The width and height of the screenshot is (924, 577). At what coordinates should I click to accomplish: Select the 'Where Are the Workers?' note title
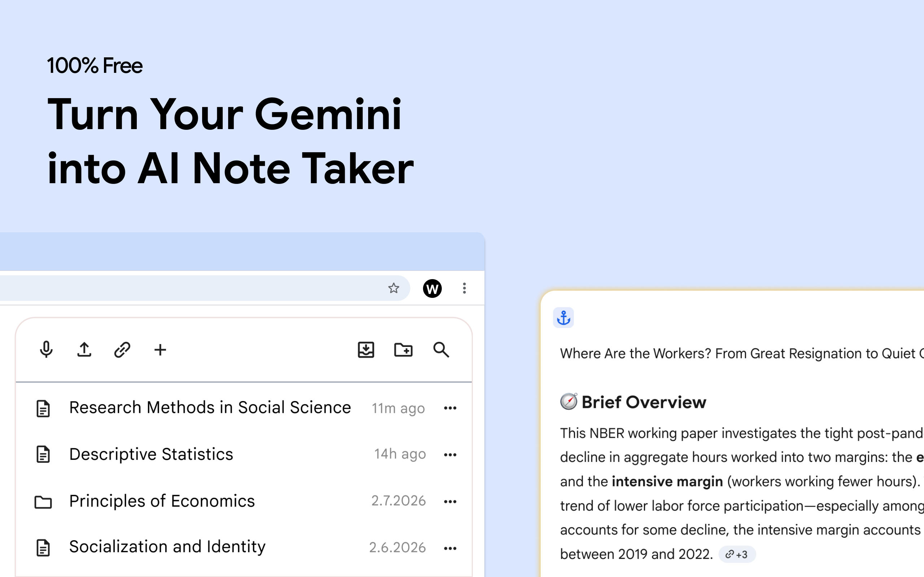click(725, 353)
